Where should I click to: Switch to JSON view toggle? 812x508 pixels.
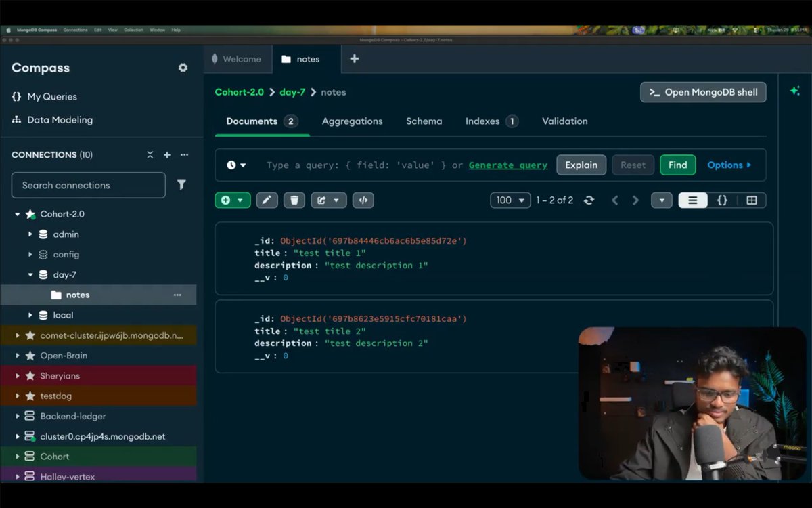(x=722, y=200)
